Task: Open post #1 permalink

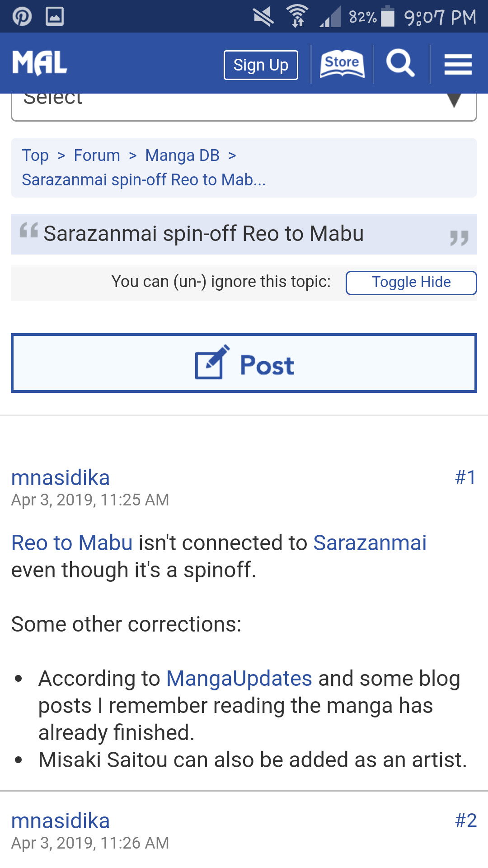Action: pos(465,477)
